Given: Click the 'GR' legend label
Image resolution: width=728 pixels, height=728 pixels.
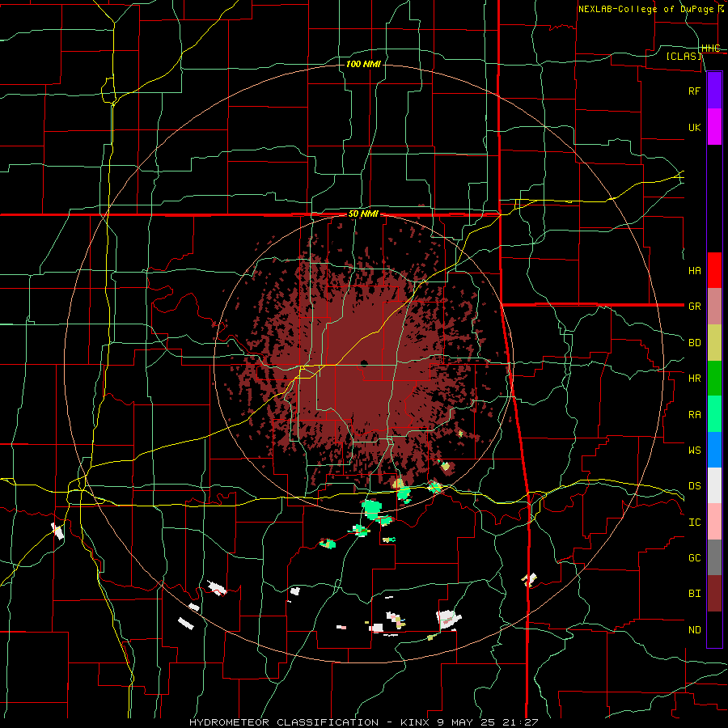Looking at the screenshot, I should (694, 307).
